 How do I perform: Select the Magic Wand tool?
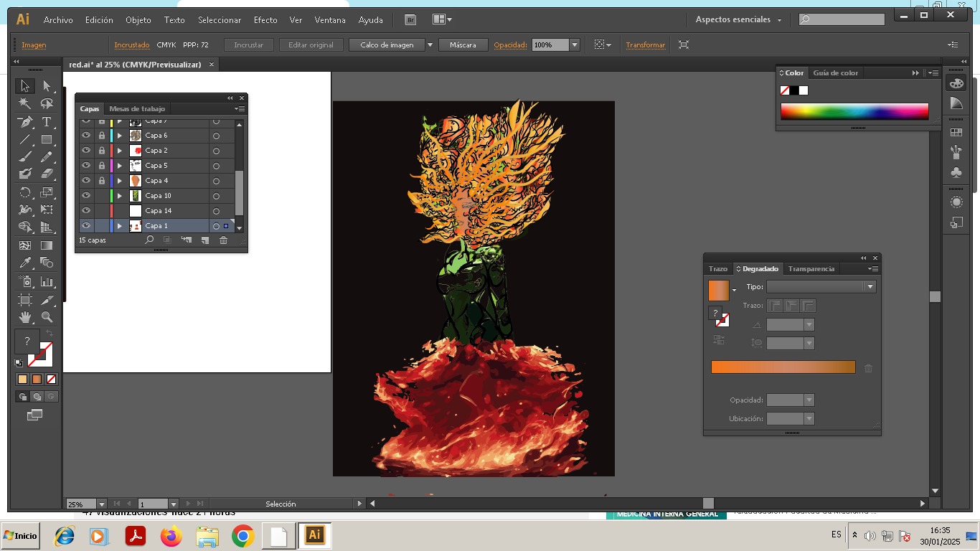point(25,104)
